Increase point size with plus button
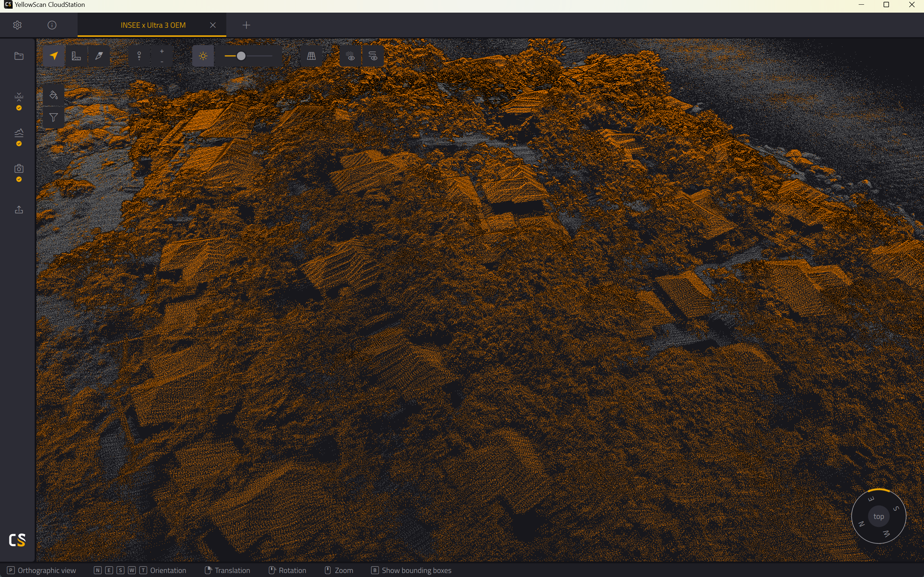Image resolution: width=924 pixels, height=577 pixels. (x=162, y=51)
